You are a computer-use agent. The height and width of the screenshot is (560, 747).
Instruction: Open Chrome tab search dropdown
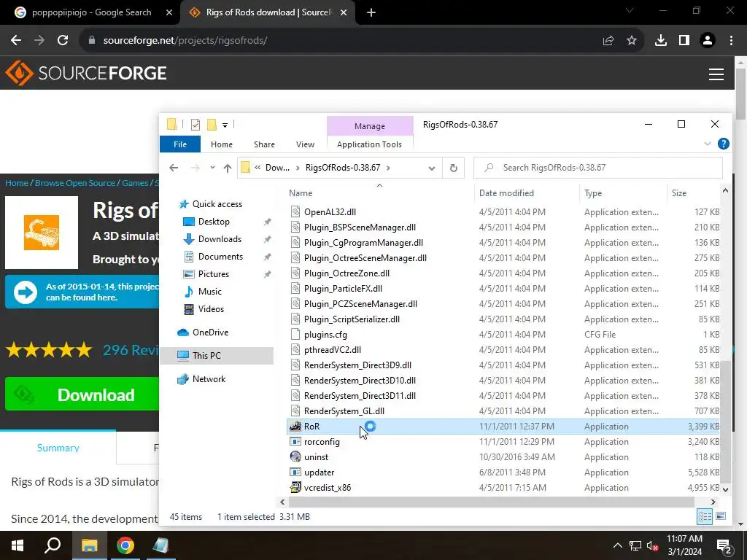click(x=630, y=10)
